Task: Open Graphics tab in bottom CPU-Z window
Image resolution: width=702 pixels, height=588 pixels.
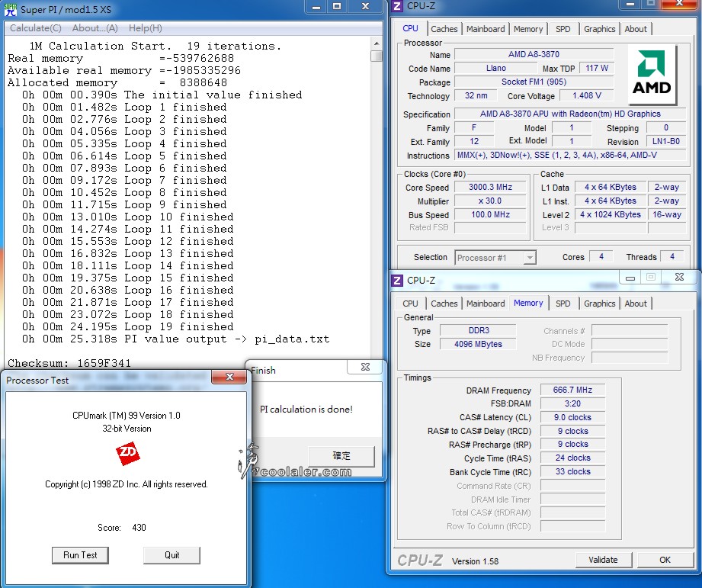Action: coord(599,304)
